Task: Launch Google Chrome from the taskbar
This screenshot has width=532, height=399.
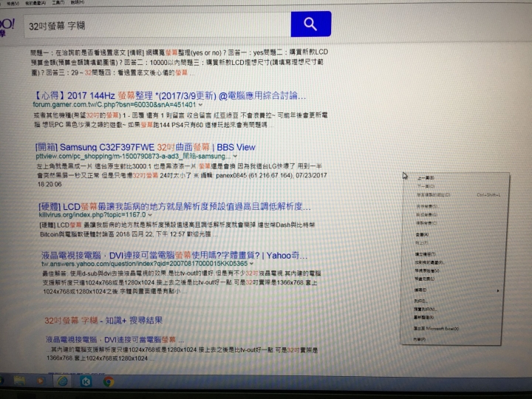Action: tap(109, 382)
